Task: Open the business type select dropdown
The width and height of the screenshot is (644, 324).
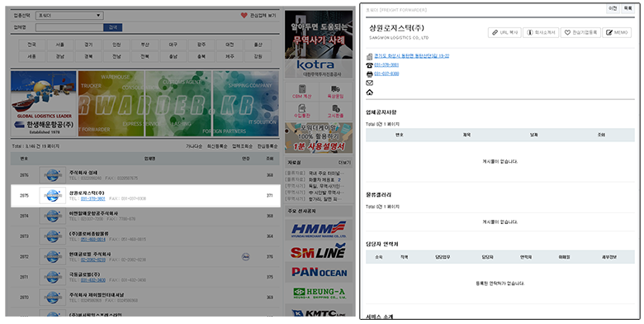Action: coord(69,16)
